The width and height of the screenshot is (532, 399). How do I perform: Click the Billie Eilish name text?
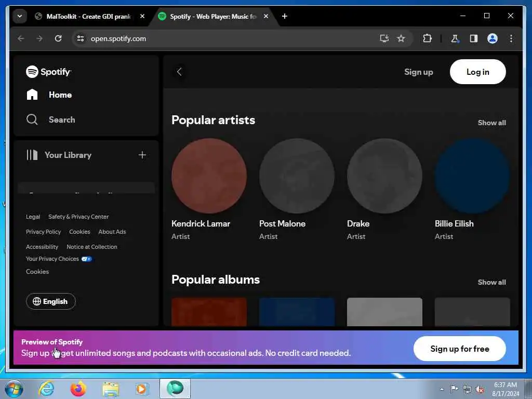[454, 223]
